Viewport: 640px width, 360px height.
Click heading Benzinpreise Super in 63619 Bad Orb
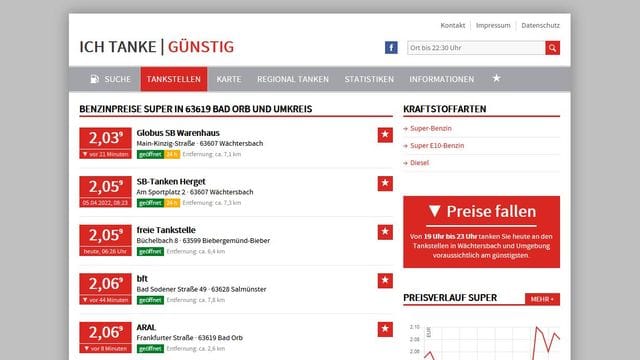pos(196,109)
